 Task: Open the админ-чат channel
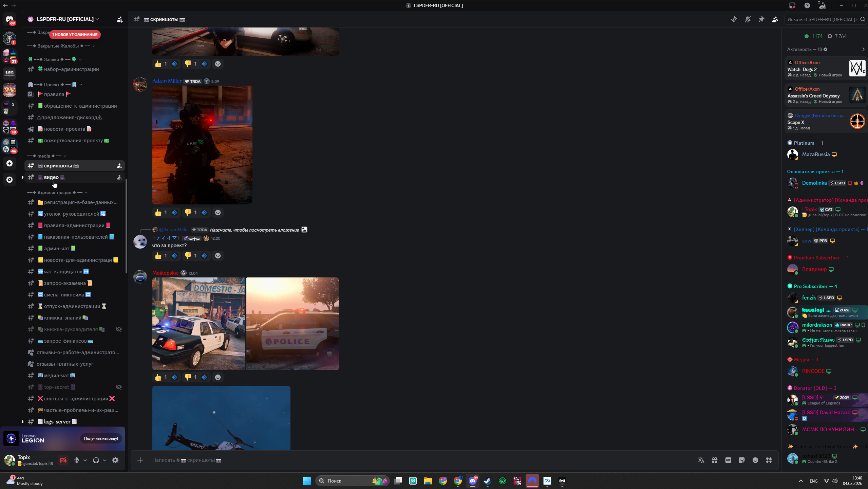click(x=75, y=249)
